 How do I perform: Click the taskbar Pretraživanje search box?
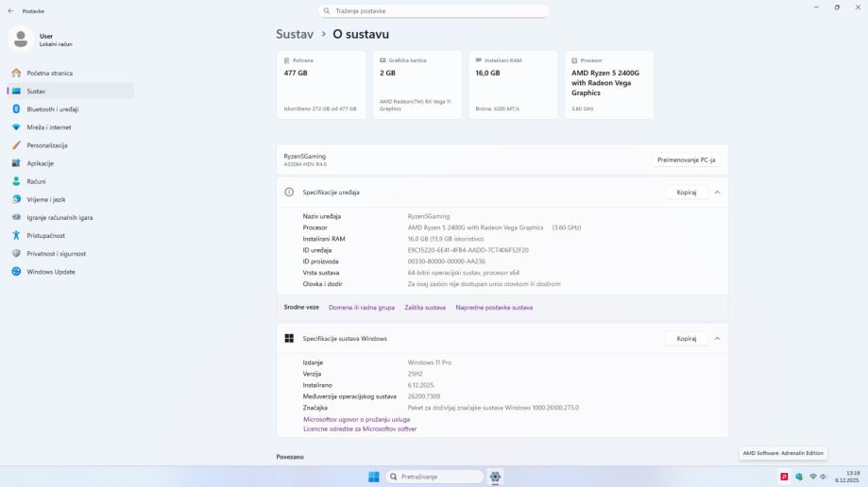[x=434, y=477]
